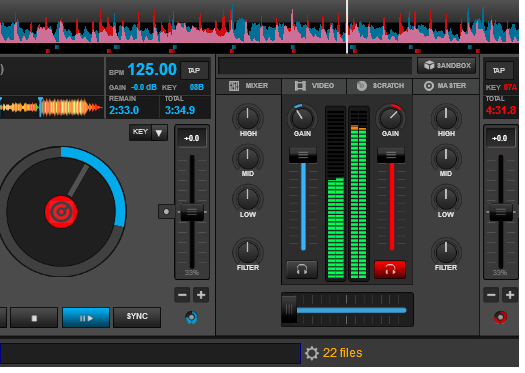This screenshot has width=525, height=373.
Task: Click the left deck BPM value 125.00
Action: 152,70
